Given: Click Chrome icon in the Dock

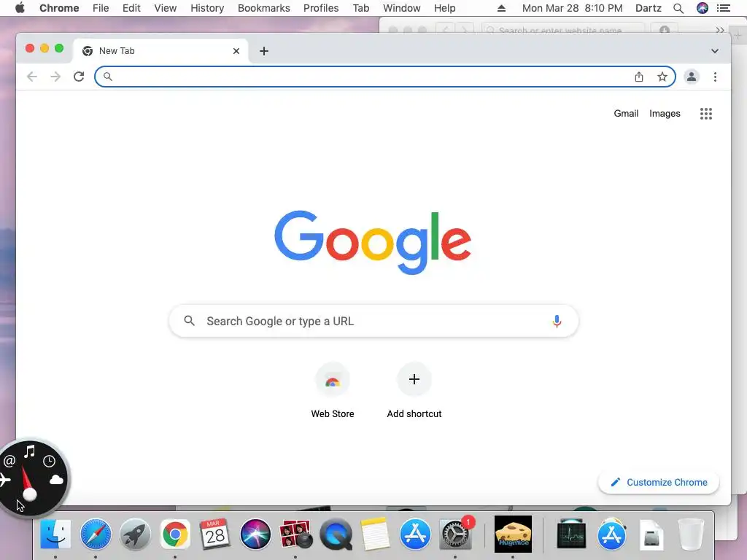Looking at the screenshot, I should pyautogui.click(x=175, y=534).
